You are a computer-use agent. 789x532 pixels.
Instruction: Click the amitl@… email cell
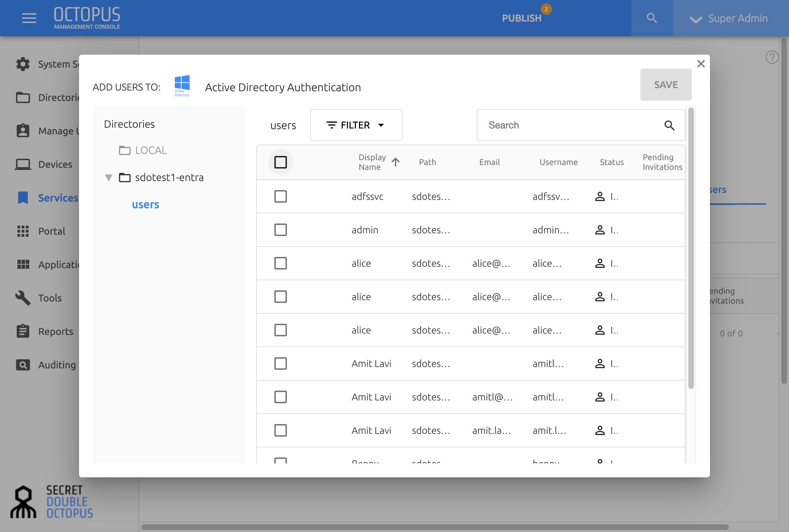[x=492, y=397]
